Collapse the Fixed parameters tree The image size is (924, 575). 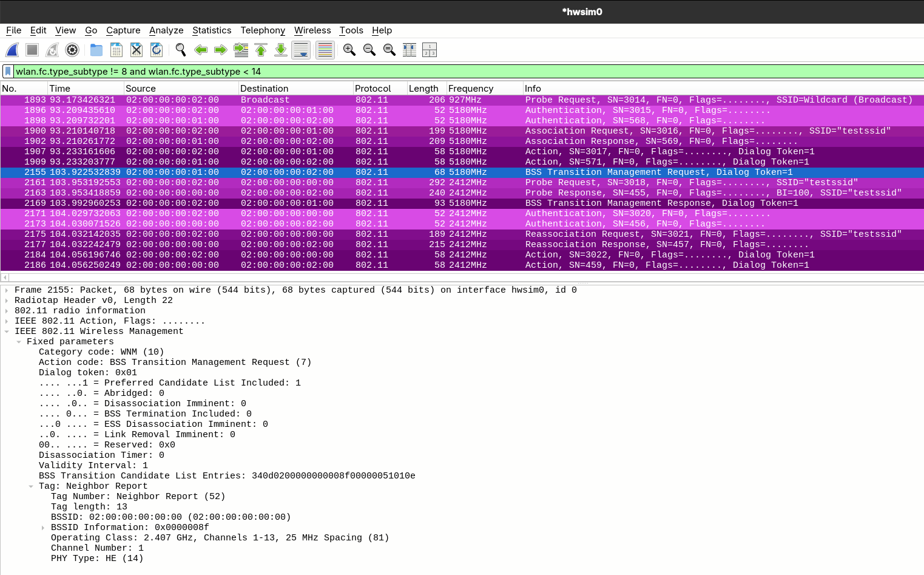19,342
